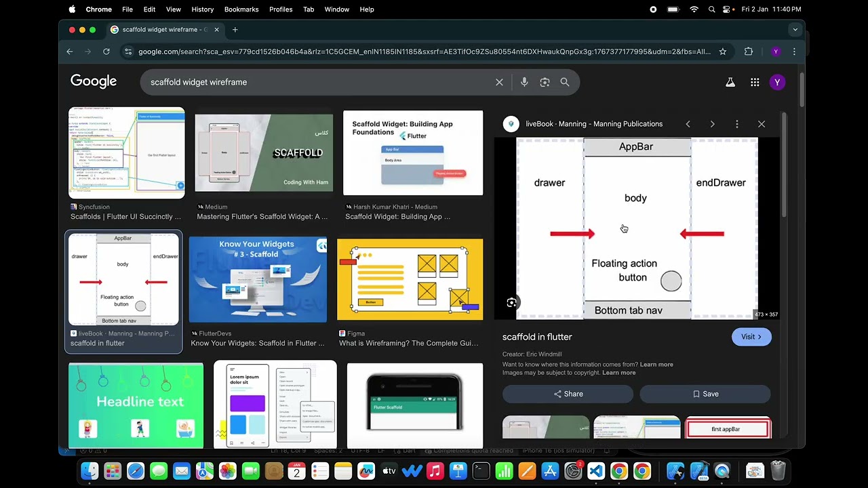The image size is (868, 488).
Task: Close the image preview panel
Action: [762, 124]
